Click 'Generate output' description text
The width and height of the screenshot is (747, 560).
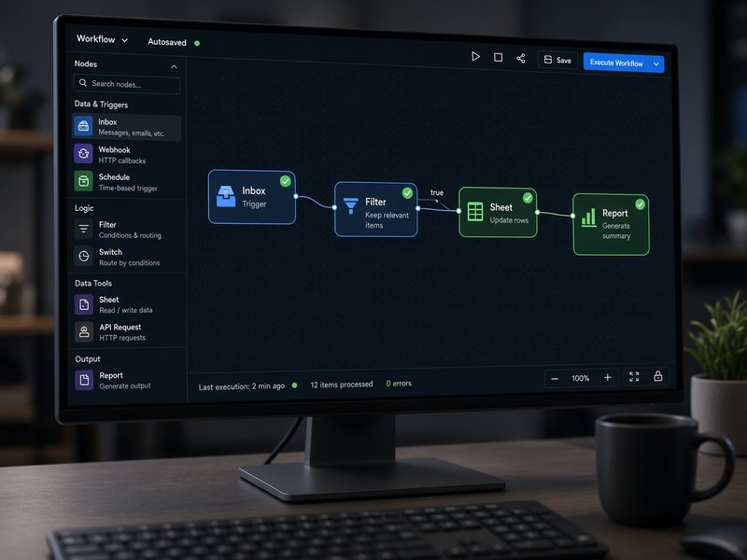coord(125,385)
